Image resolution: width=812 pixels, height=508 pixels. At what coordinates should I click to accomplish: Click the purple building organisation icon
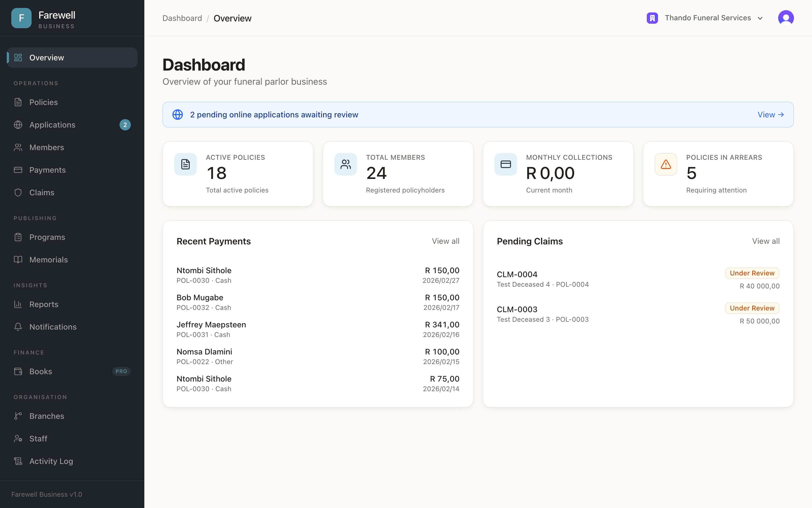652,18
